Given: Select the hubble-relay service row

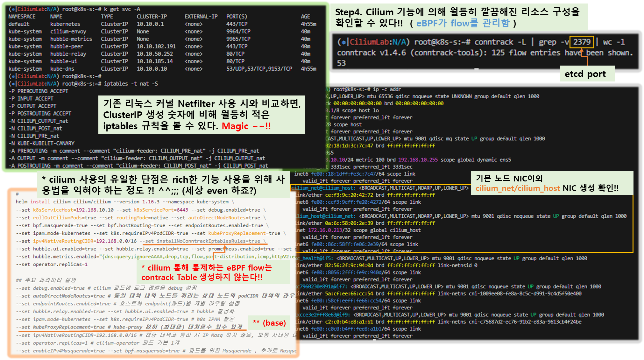Looking at the screenshot, I should tap(68, 54).
